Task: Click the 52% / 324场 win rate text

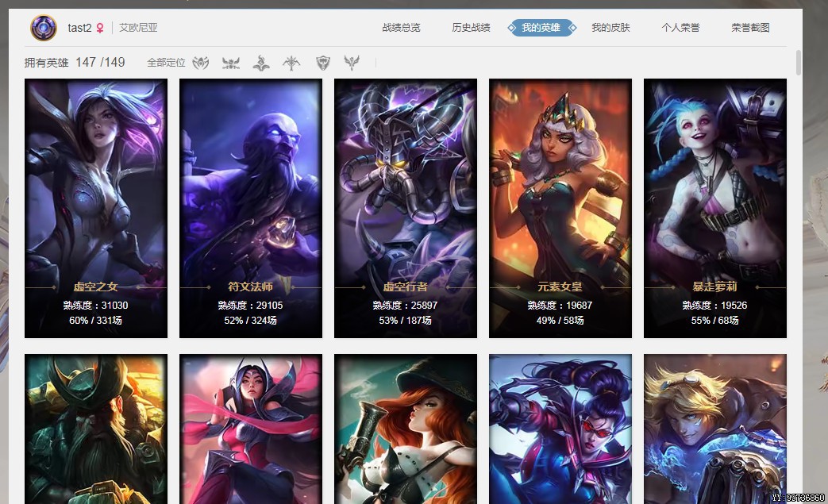Action: click(x=250, y=321)
